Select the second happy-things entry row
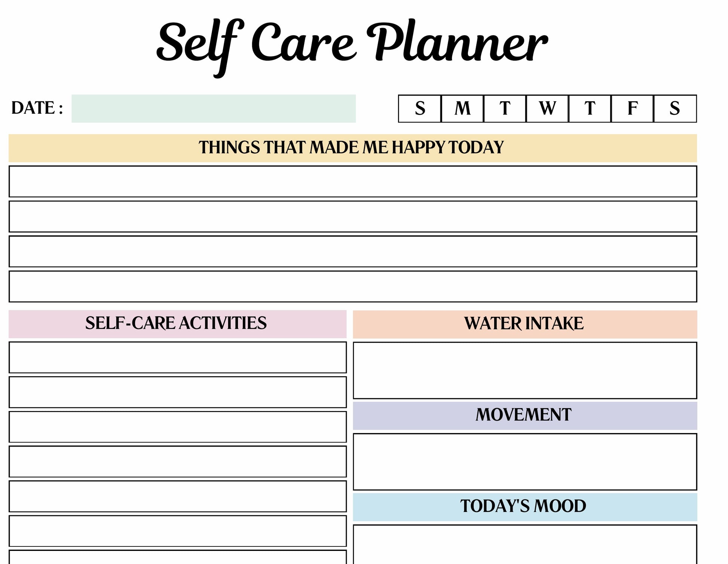This screenshot has height=564, width=728. (352, 217)
